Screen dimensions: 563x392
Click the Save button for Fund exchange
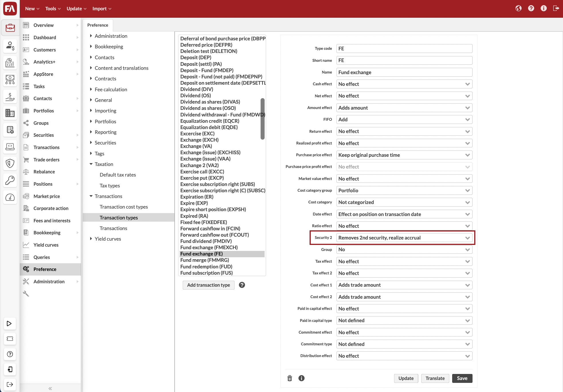pyautogui.click(x=462, y=378)
